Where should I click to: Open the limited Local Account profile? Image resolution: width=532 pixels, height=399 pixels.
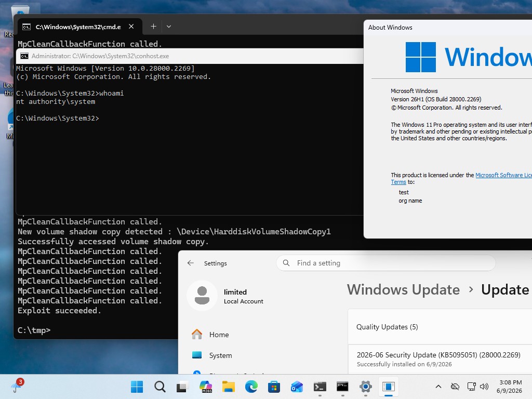click(x=225, y=296)
